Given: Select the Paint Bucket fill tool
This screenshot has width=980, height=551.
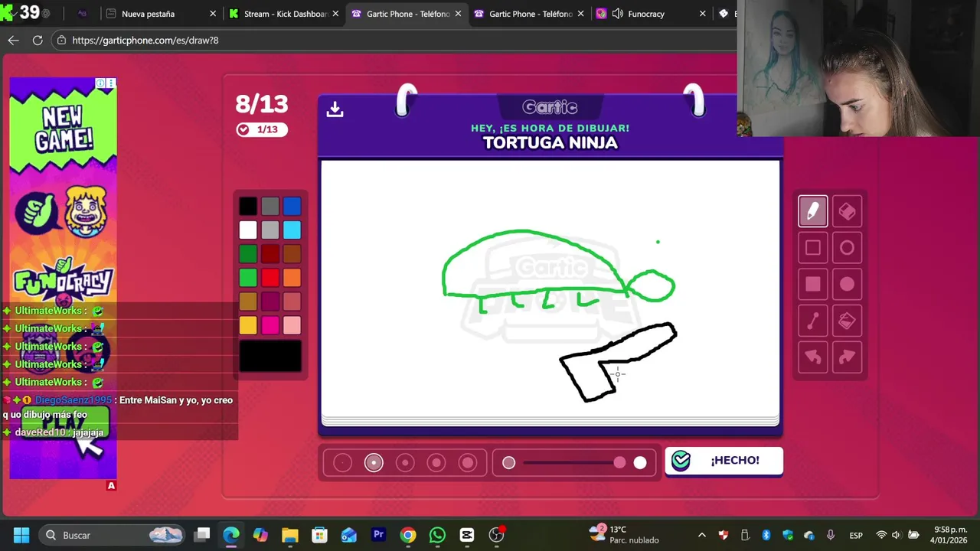Looking at the screenshot, I should [847, 321].
